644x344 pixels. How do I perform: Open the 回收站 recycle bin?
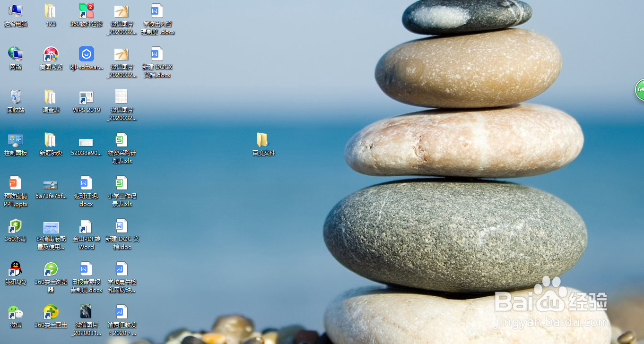pos(16,102)
